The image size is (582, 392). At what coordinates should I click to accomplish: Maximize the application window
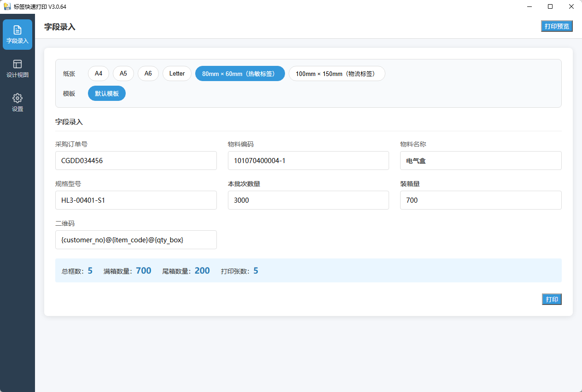pyautogui.click(x=550, y=6)
